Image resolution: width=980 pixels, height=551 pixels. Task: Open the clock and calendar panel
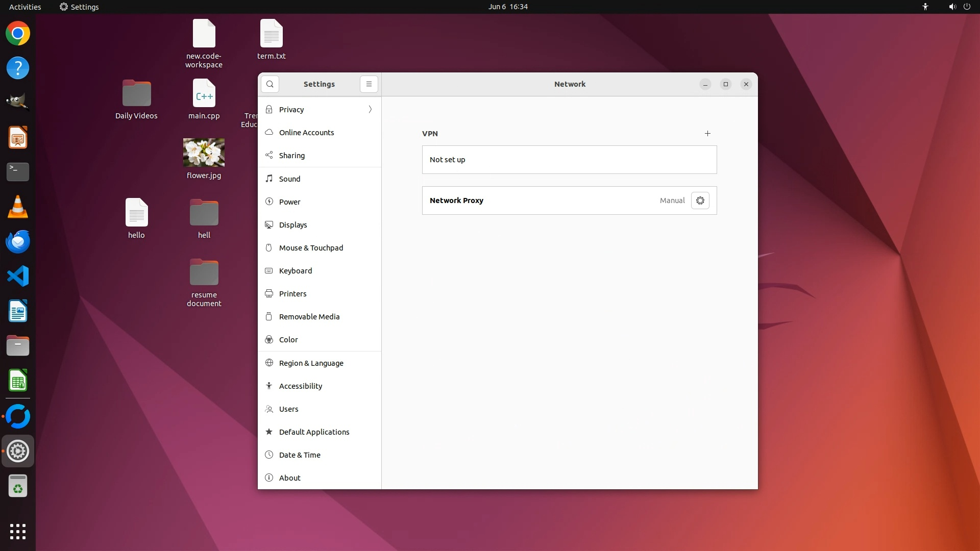[507, 7]
